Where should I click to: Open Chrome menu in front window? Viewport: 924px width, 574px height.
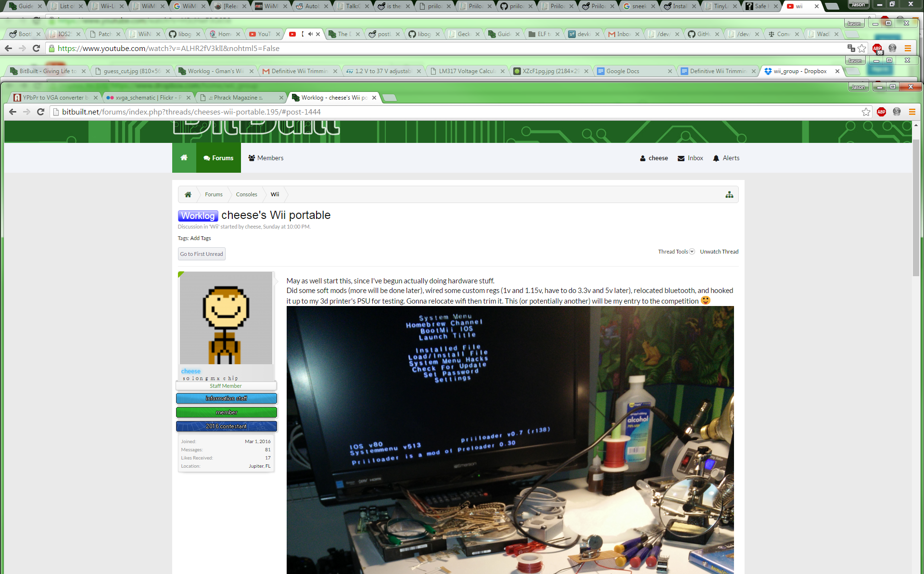pyautogui.click(x=912, y=112)
